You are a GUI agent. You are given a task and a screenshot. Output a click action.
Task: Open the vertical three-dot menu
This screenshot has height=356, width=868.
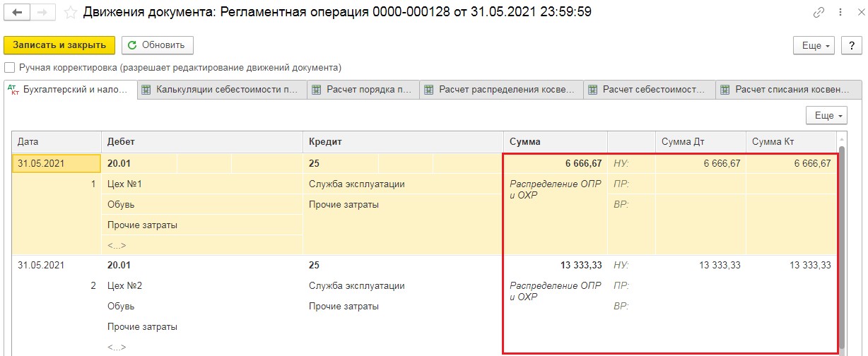tap(838, 13)
